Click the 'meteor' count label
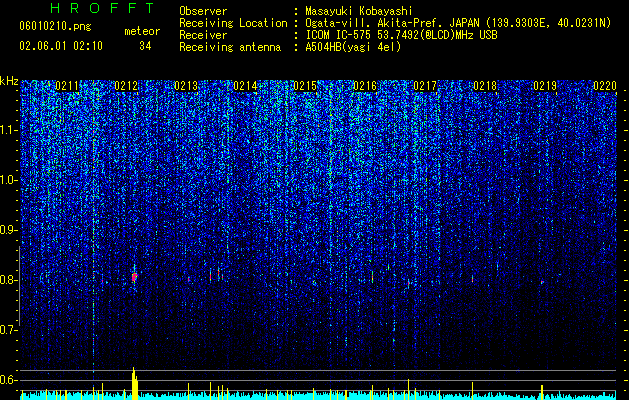The width and height of the screenshot is (629, 400). tap(142, 31)
